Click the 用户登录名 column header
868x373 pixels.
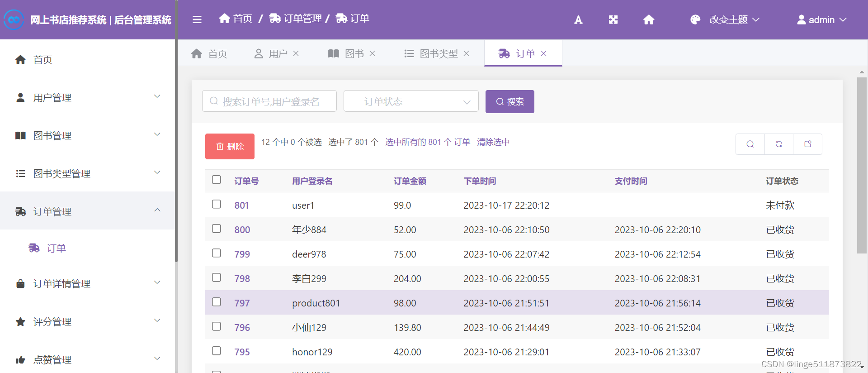point(312,181)
